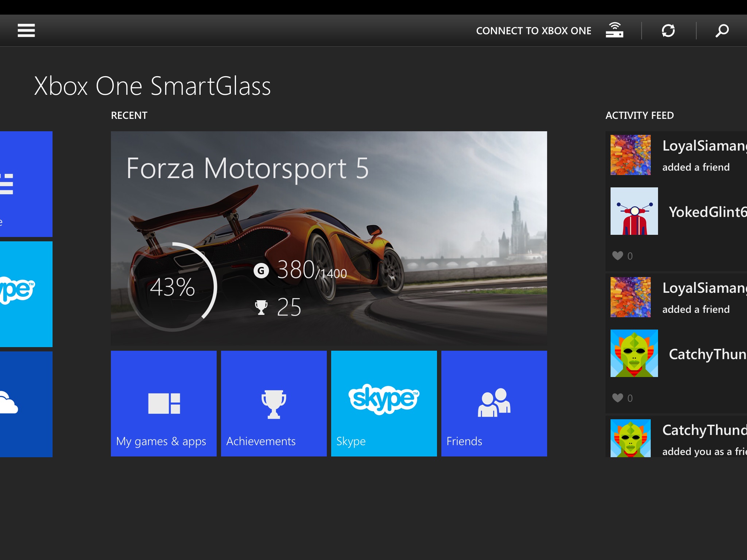Select the 380/1400 gamerscore value
The image size is (747, 560).
[x=312, y=270]
